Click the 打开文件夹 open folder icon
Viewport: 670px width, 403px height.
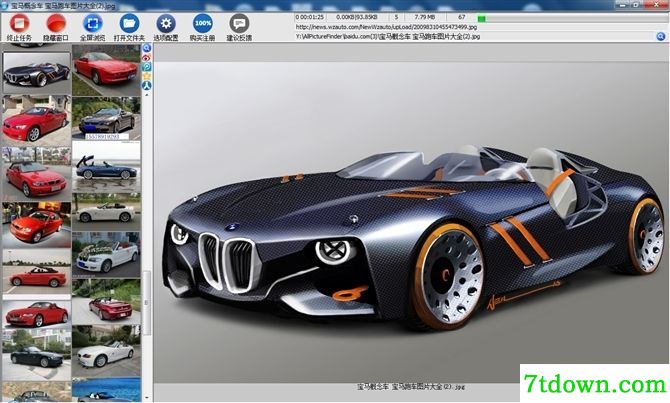(x=129, y=23)
